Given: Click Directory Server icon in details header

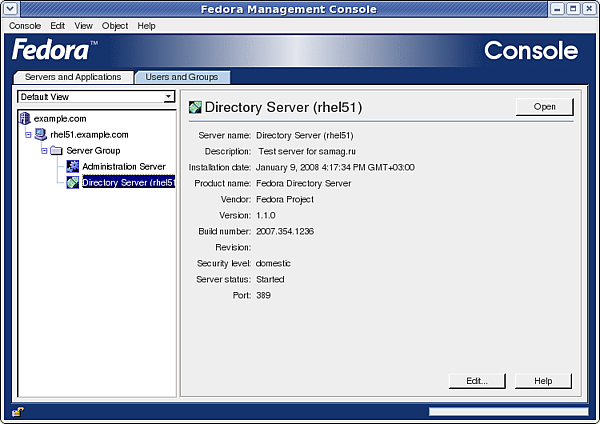Looking at the screenshot, I should pyautogui.click(x=195, y=107).
